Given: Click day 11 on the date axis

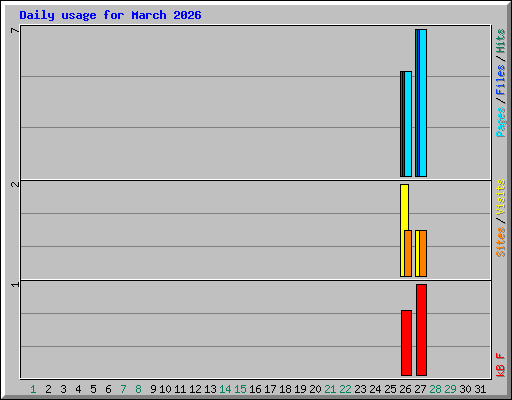Looking at the screenshot, I should point(180,389).
